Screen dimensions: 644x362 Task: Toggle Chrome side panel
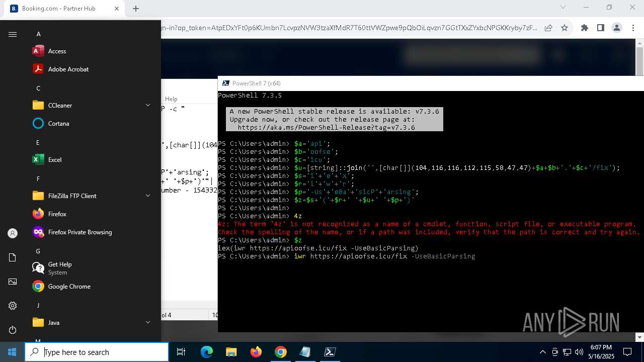point(601,28)
